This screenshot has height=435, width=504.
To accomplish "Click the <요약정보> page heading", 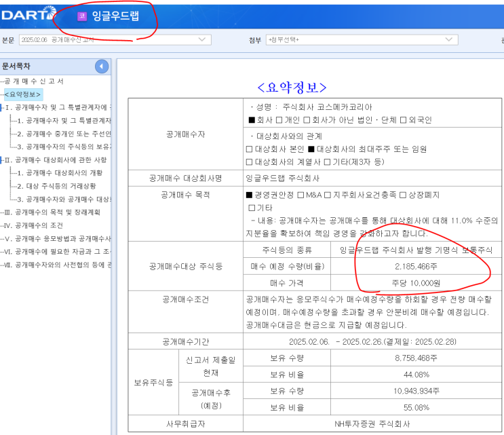I will 292,88.
